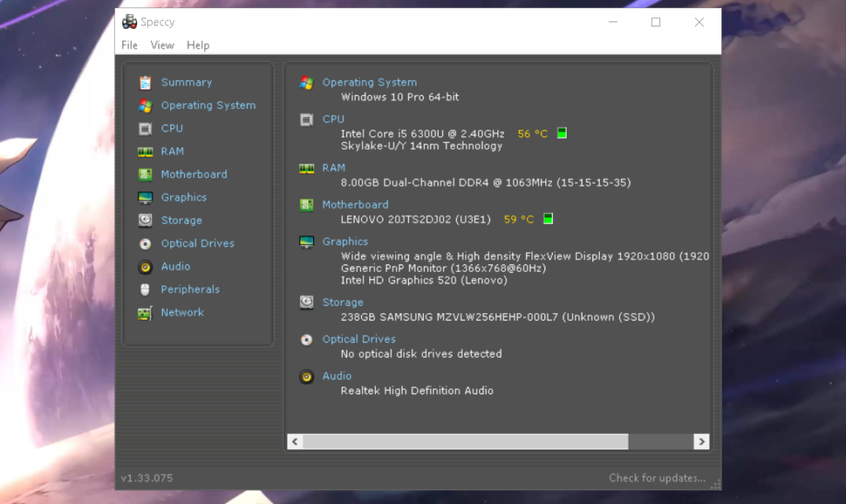846x504 pixels.
Task: Click Realtek High Definition Audio text
Action: (416, 391)
